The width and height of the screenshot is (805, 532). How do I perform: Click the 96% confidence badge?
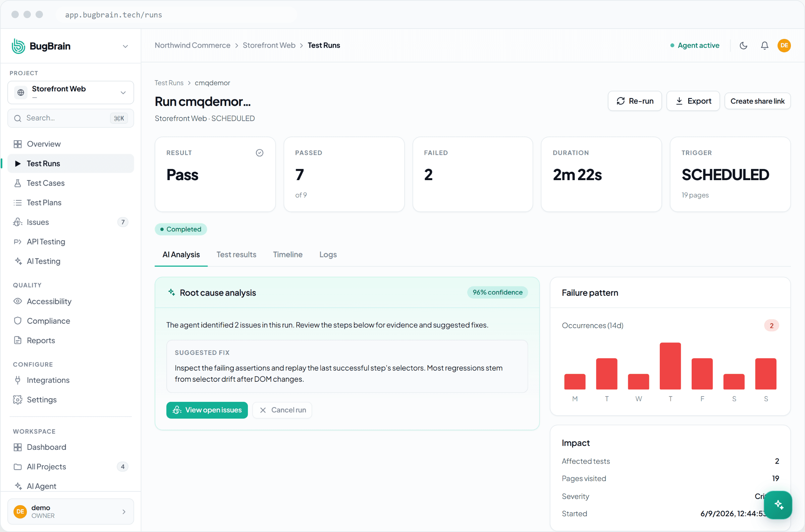[x=497, y=292]
